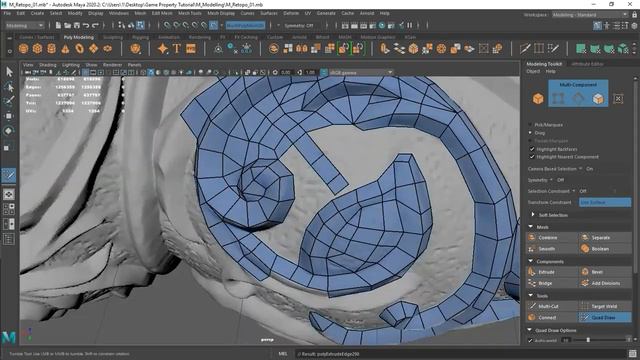
Task: Create a poly cone from the shelf
Action: (x=65, y=49)
